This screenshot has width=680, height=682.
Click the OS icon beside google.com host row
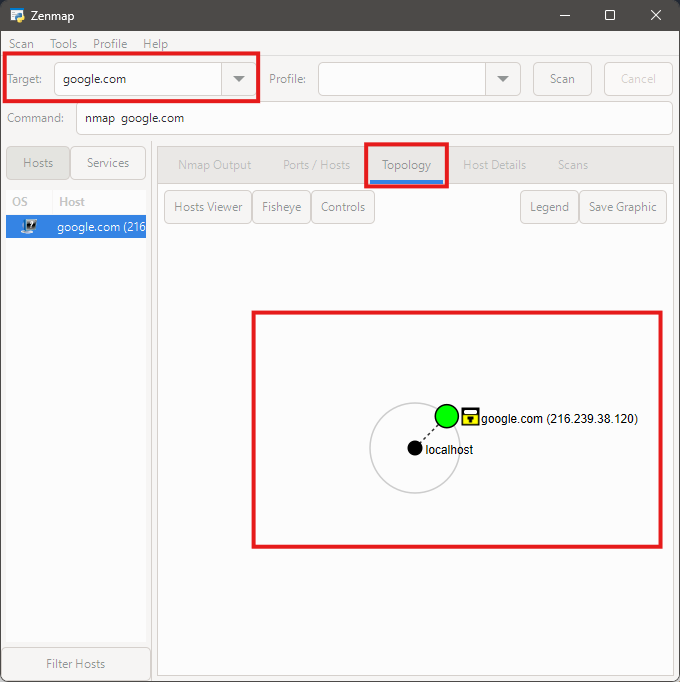[29, 227]
